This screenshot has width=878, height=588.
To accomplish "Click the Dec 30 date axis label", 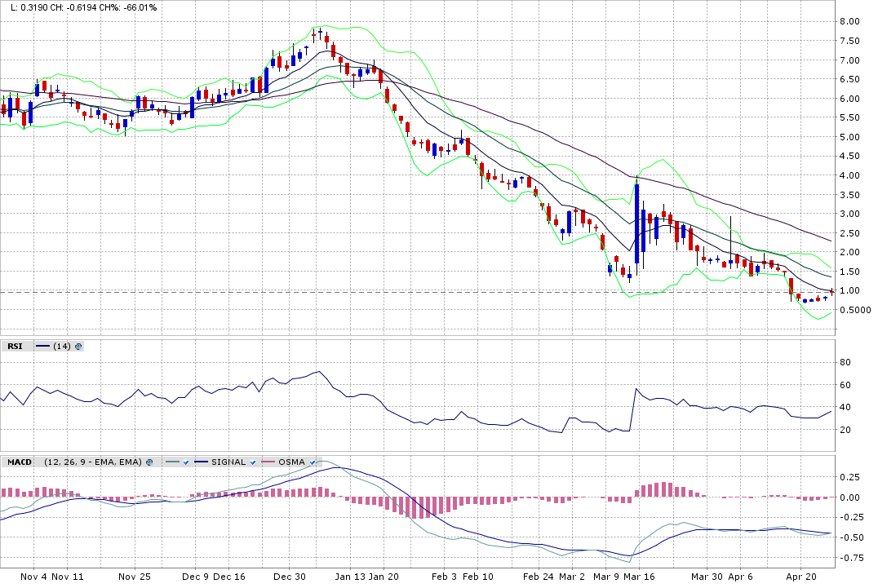I will [290, 577].
